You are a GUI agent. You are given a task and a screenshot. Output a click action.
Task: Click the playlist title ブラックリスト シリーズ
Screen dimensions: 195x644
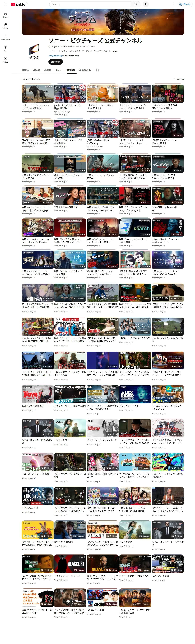click(x=67, y=576)
